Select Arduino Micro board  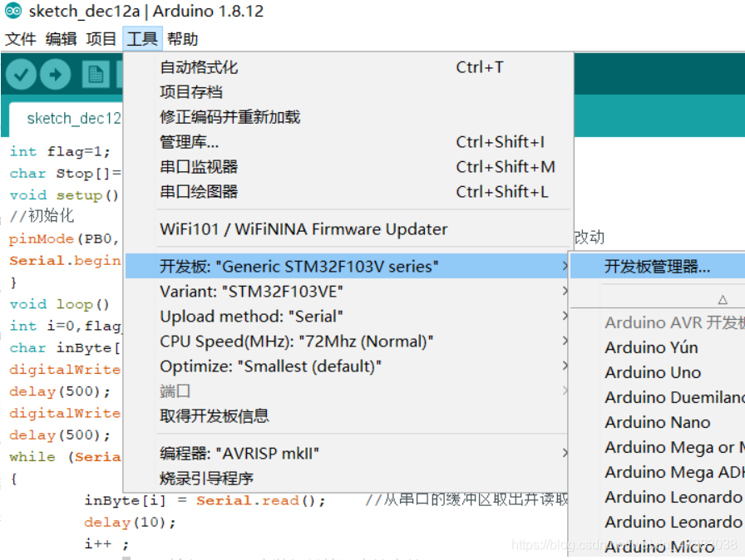point(658,548)
